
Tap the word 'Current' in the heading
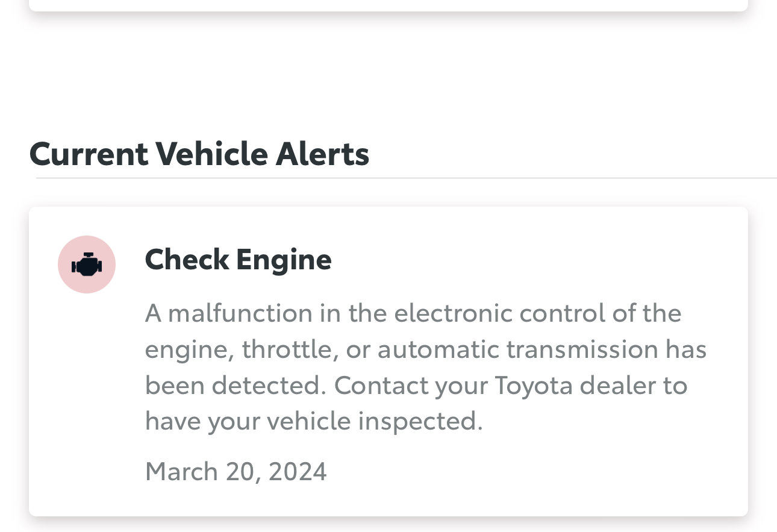89,153
